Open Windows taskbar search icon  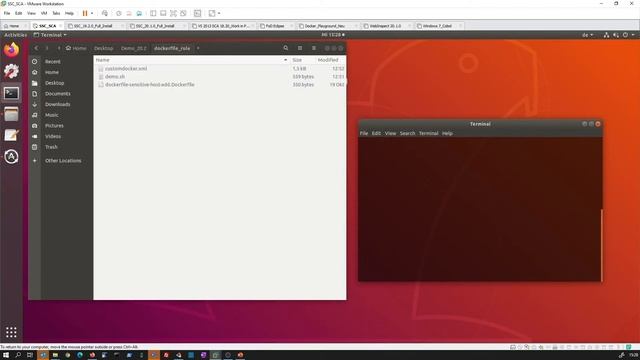coord(18,355)
